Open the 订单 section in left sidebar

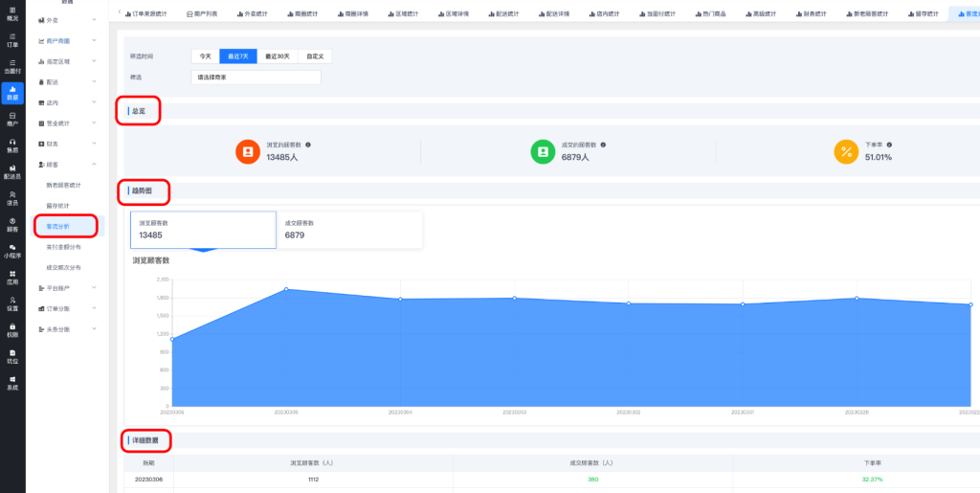[12, 39]
